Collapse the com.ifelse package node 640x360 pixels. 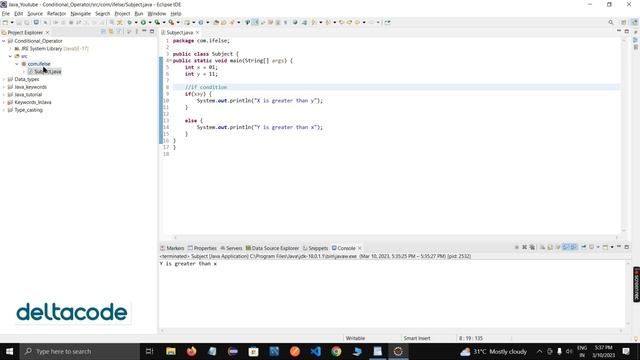point(17,64)
